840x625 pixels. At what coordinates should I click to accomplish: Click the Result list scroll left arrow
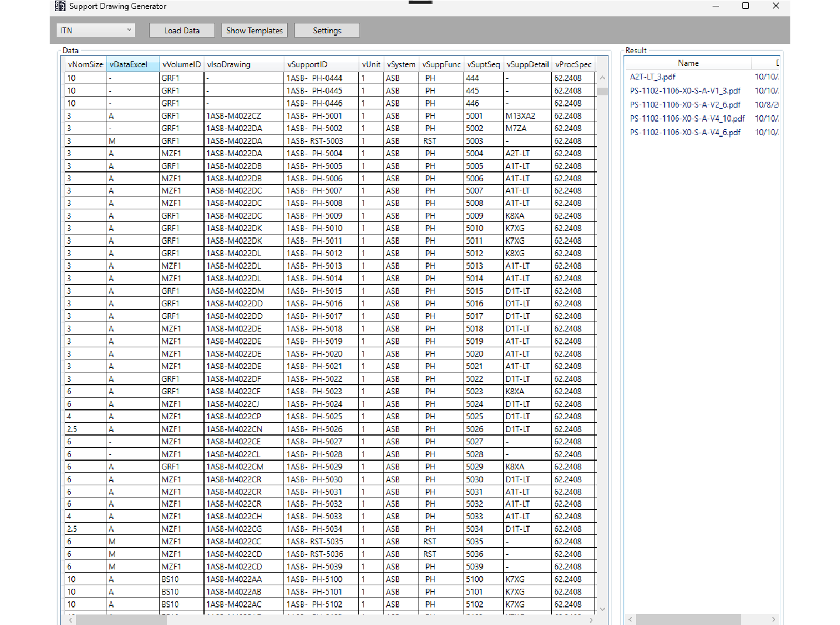coord(630,619)
